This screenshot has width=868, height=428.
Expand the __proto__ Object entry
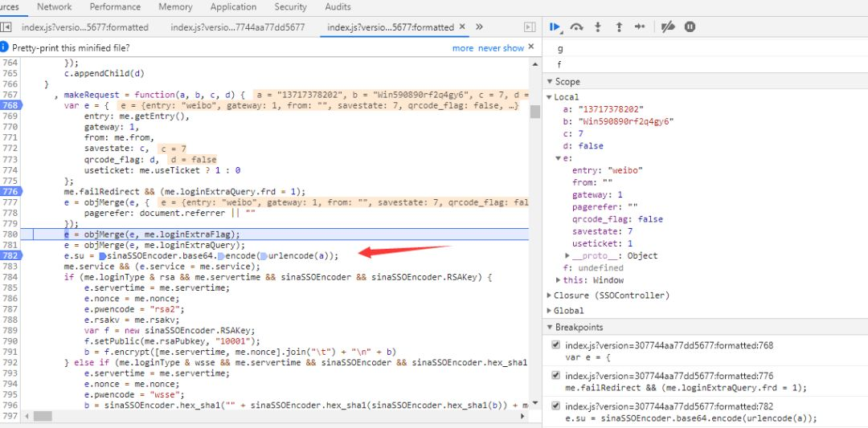click(x=567, y=255)
